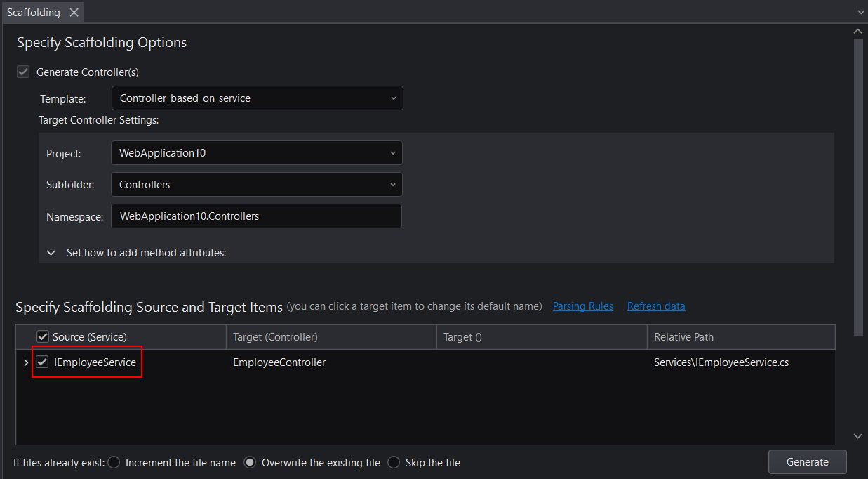Click the Namespace input field
The width and height of the screenshot is (868, 479).
[x=256, y=216]
